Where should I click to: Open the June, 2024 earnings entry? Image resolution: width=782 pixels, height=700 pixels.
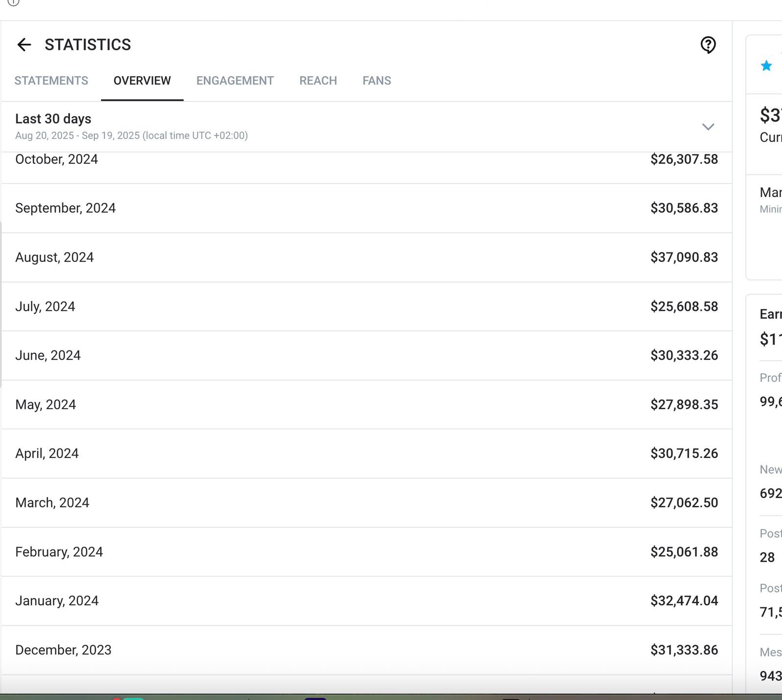click(x=367, y=355)
